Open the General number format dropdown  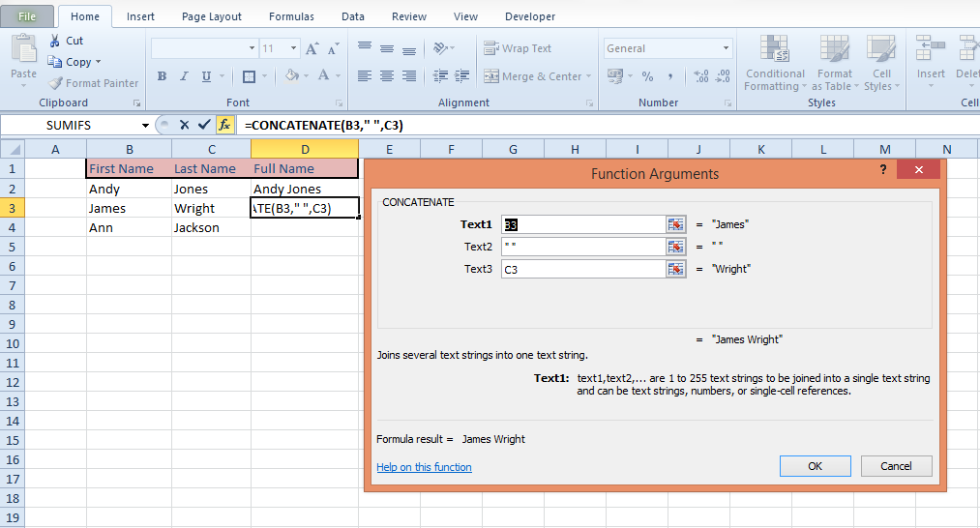tap(726, 48)
